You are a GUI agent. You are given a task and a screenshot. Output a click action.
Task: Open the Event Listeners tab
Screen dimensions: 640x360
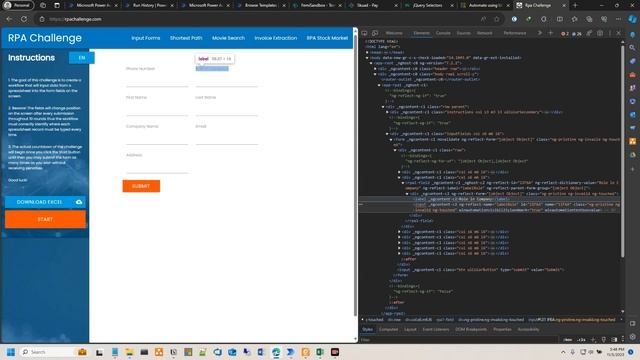(436, 329)
